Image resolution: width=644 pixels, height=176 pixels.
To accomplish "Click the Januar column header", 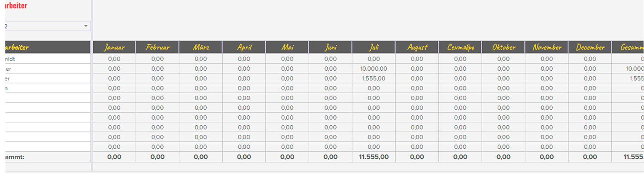I will [114, 47].
